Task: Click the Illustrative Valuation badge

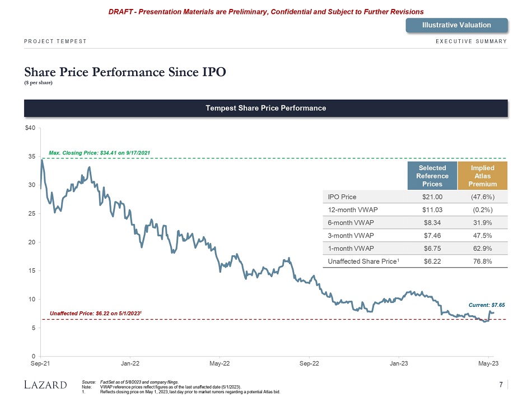Action: (456, 25)
